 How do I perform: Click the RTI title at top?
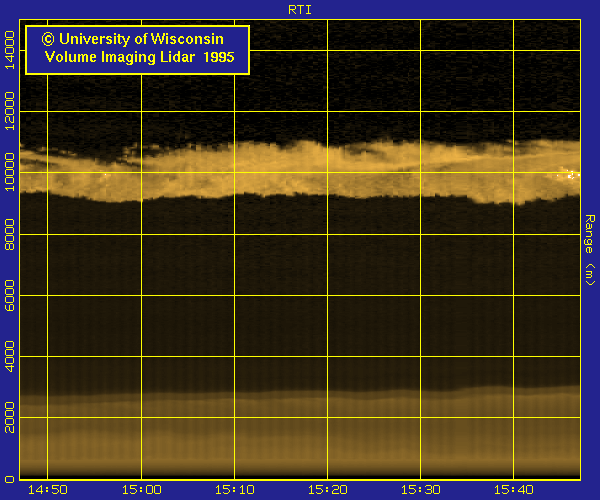click(x=300, y=10)
